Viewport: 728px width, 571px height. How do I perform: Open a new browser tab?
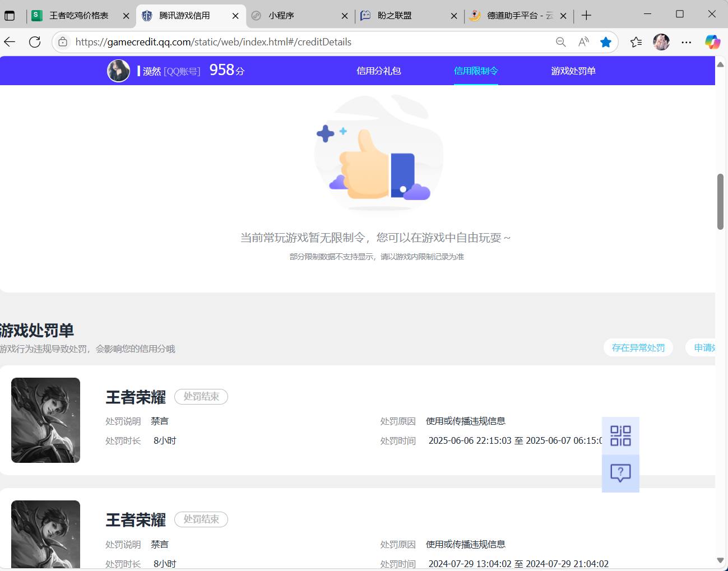[586, 15]
